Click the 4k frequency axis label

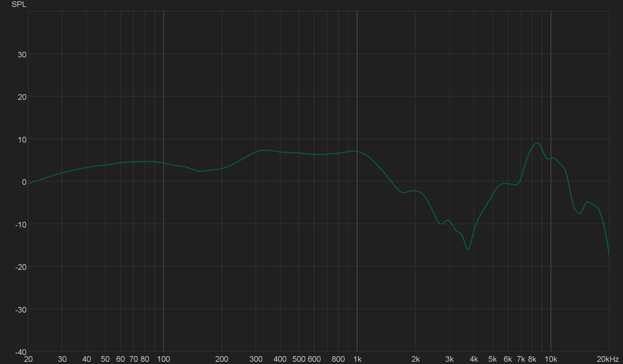tap(474, 359)
